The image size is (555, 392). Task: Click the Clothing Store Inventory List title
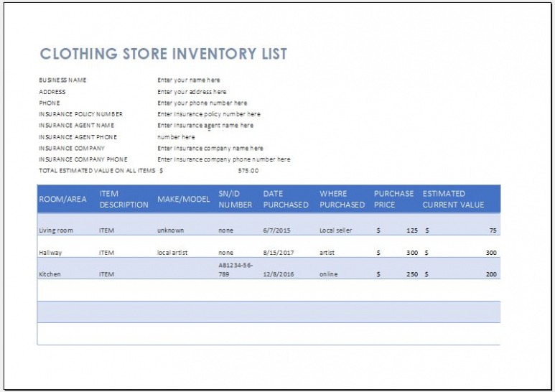click(x=163, y=54)
